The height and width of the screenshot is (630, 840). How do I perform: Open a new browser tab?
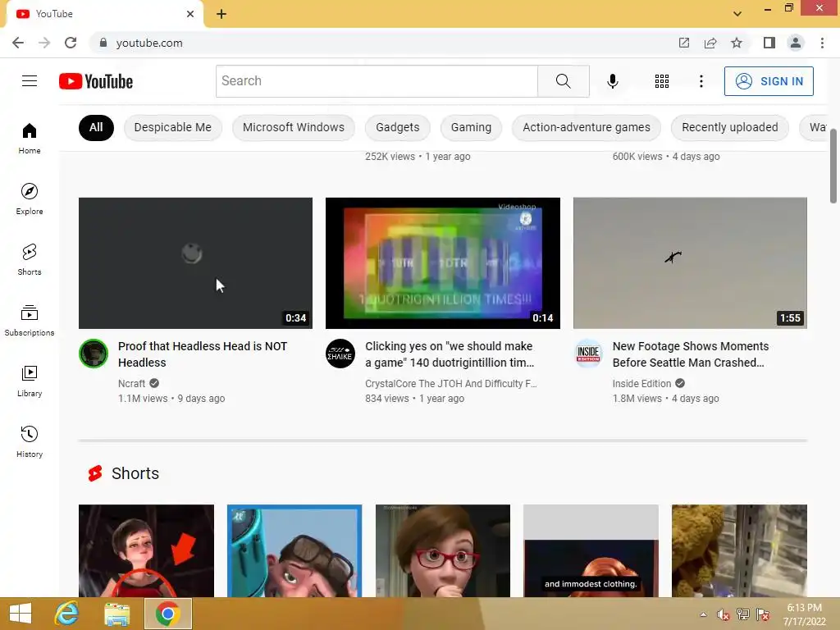click(221, 14)
